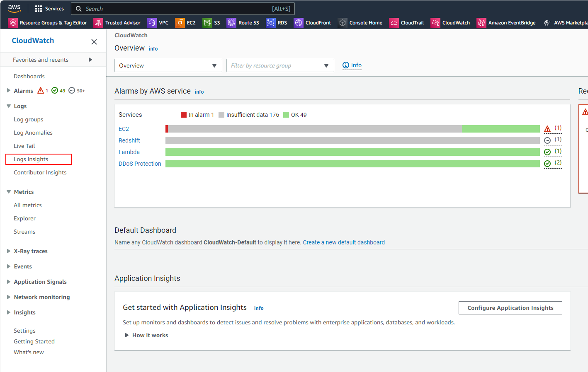Viewport: 588px width, 372px height.
Task: Open the AWS Marketplace shortcut
Action: coord(566,23)
